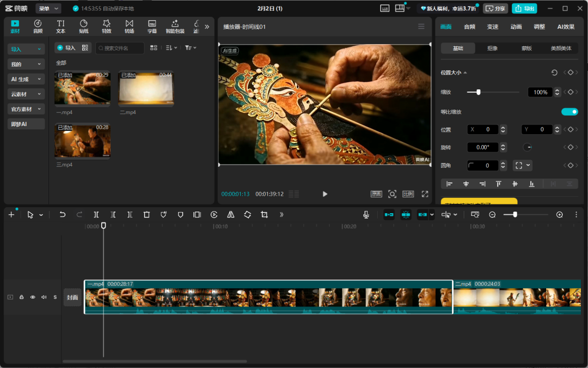Viewport: 588px width, 368px height.
Task: Mute the main track audio
Action: (x=44, y=297)
